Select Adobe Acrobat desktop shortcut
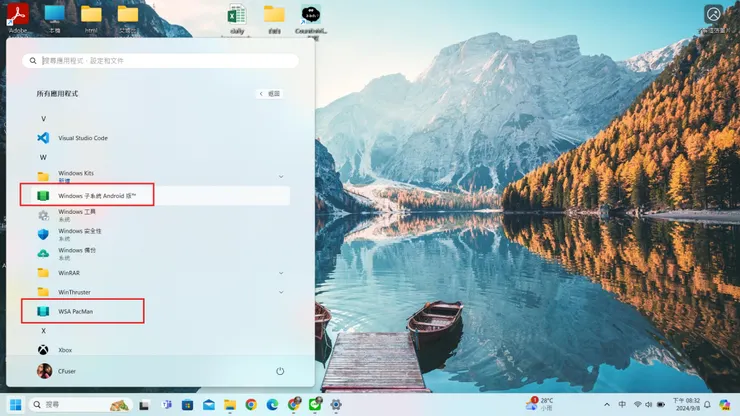The image size is (740, 416). 18,18
